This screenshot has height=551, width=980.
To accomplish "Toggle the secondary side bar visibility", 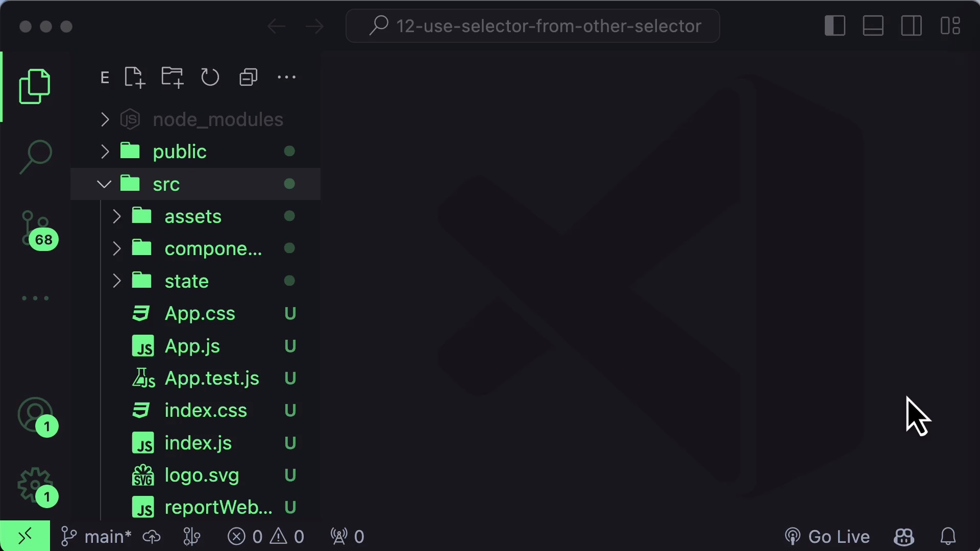I will click(x=912, y=26).
